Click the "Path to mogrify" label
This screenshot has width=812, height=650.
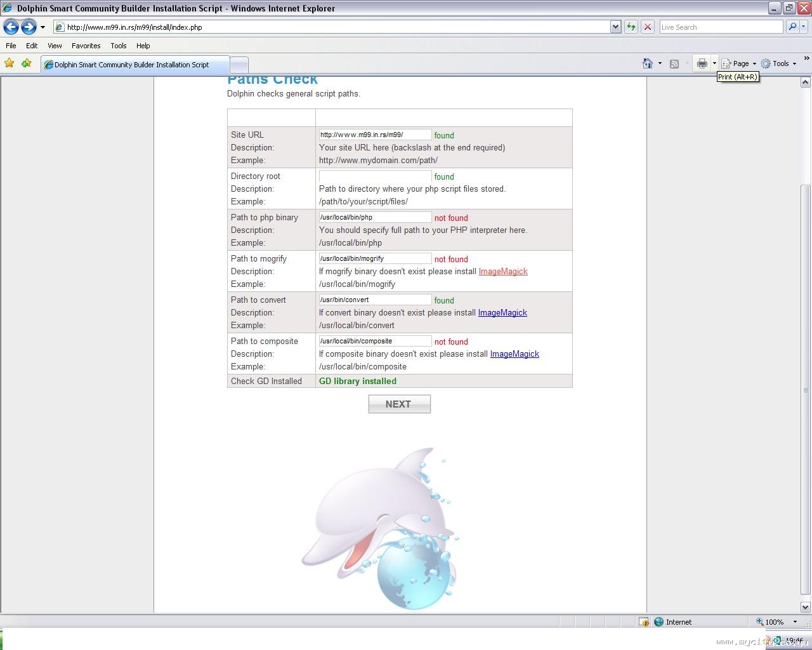(x=259, y=259)
